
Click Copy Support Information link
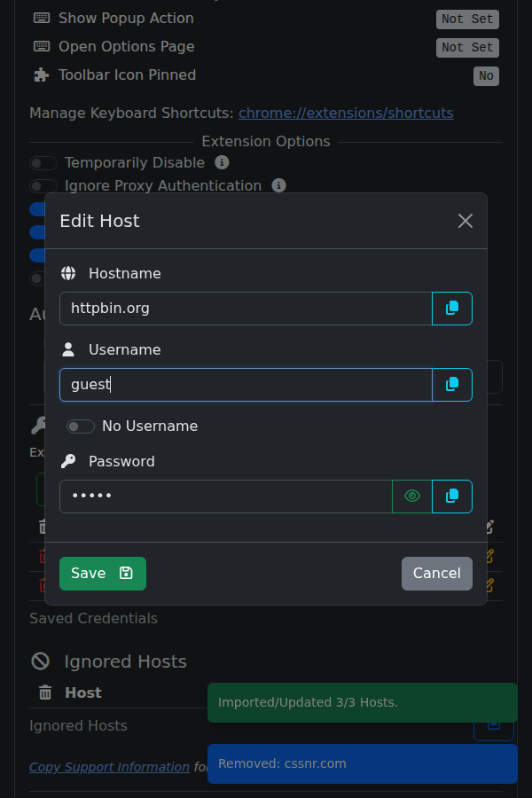point(109,767)
